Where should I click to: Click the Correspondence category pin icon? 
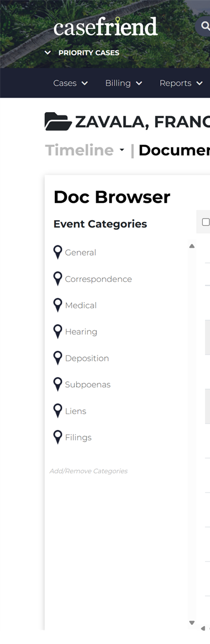click(58, 279)
